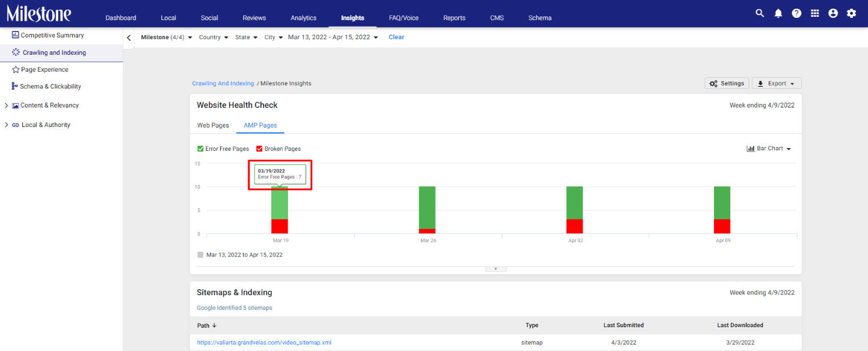Open the Bar Chart type dropdown
The width and height of the screenshot is (868, 351).
(769, 149)
